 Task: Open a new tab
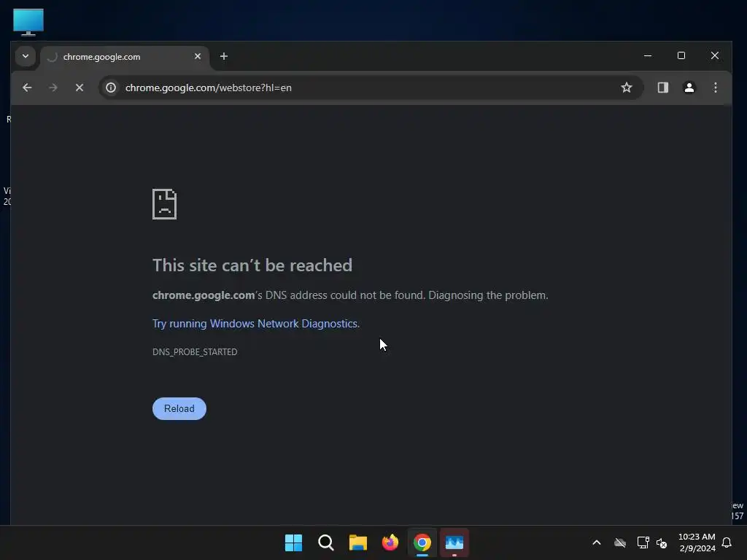pos(223,56)
